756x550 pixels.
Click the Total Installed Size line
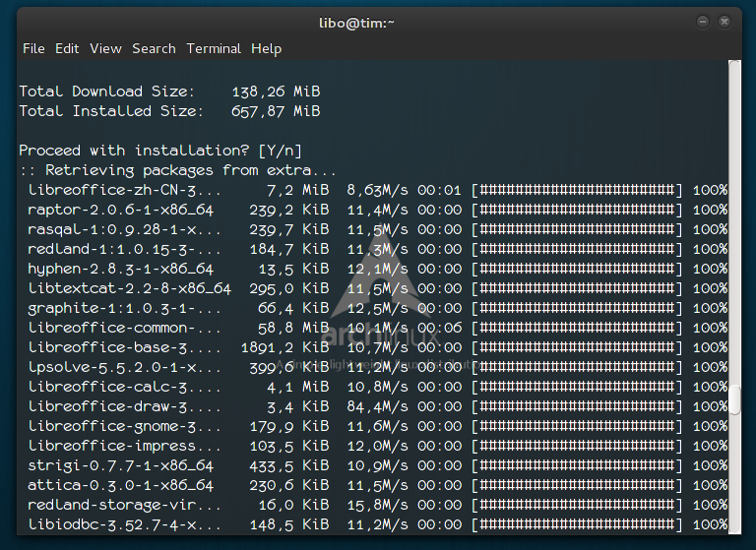pyautogui.click(x=169, y=111)
